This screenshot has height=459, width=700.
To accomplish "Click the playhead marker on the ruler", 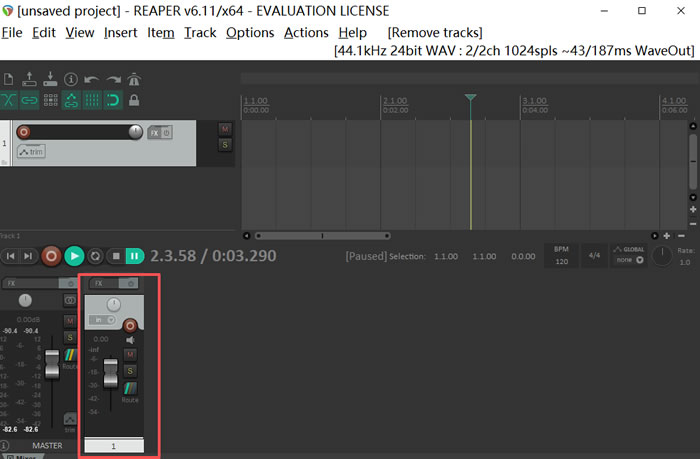I will (x=470, y=97).
